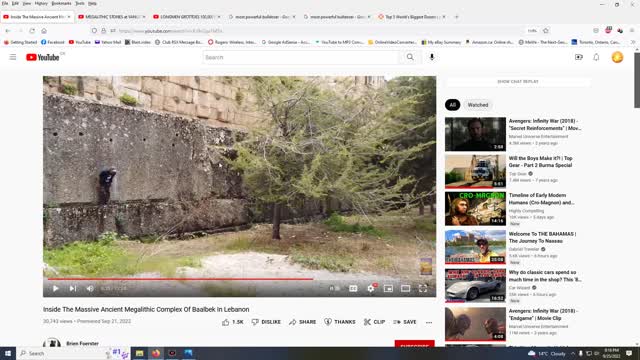Screen dimensions: 640x360
Task: Open the Yahoo Mail bookmark
Action: tap(108, 42)
